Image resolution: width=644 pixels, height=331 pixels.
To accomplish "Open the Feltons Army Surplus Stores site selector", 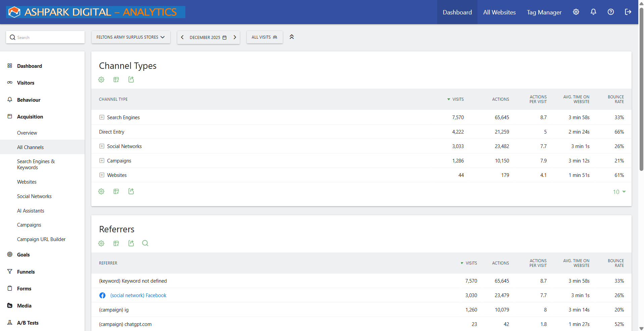I will pyautogui.click(x=131, y=37).
